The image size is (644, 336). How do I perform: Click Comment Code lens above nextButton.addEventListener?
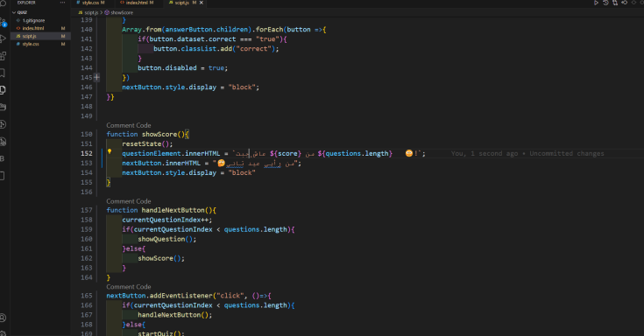tap(129, 287)
